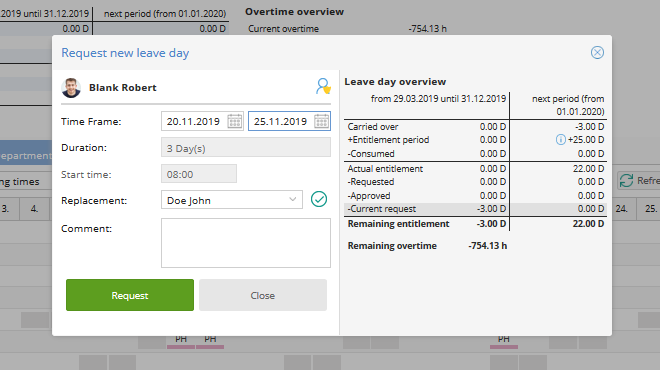This screenshot has width=660, height=370.
Task: Click the -3.00 D carried over next period value
Action: (589, 127)
